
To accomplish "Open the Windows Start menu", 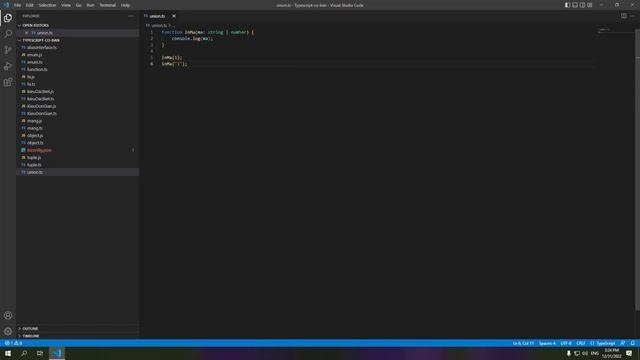I will [x=8, y=353].
